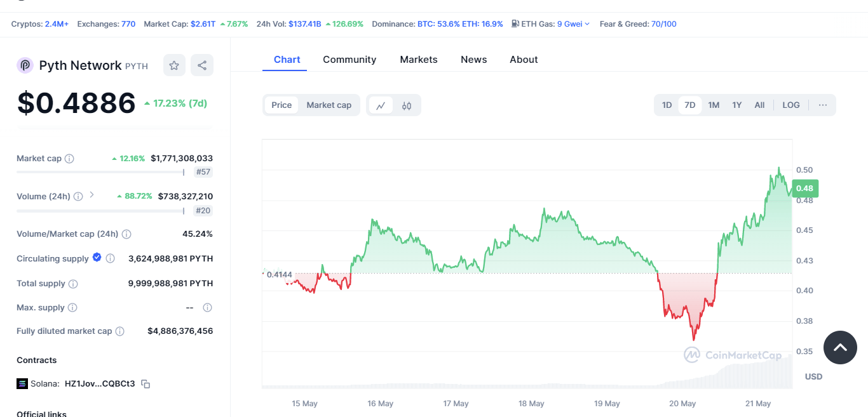The height and width of the screenshot is (417, 868).
Task: Copy the Solana contract address
Action: tap(146, 384)
